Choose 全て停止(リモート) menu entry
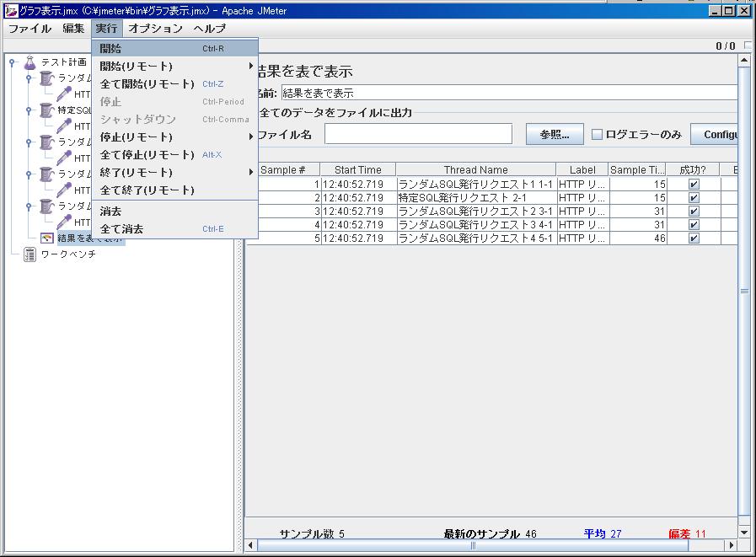This screenshot has height=557, width=756. (174, 155)
